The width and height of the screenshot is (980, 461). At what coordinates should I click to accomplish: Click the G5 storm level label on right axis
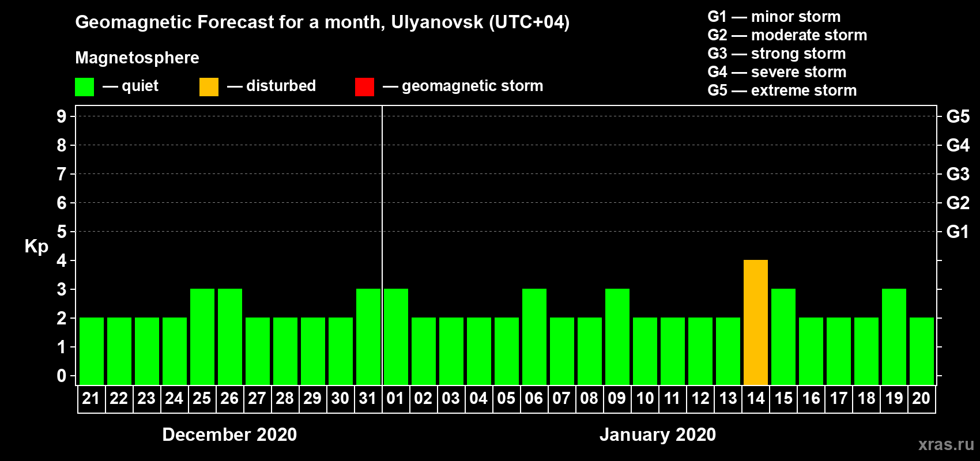tap(958, 116)
